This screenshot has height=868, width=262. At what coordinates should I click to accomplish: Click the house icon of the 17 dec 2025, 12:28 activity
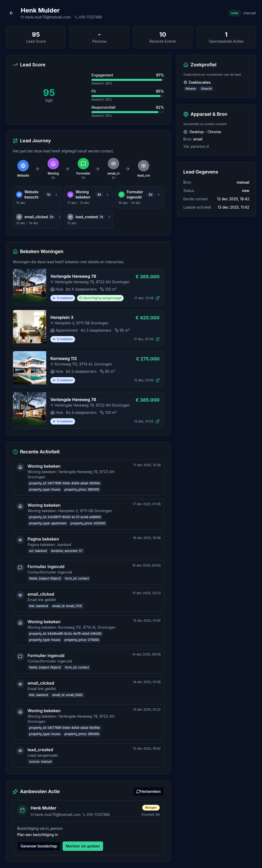tap(20, 467)
